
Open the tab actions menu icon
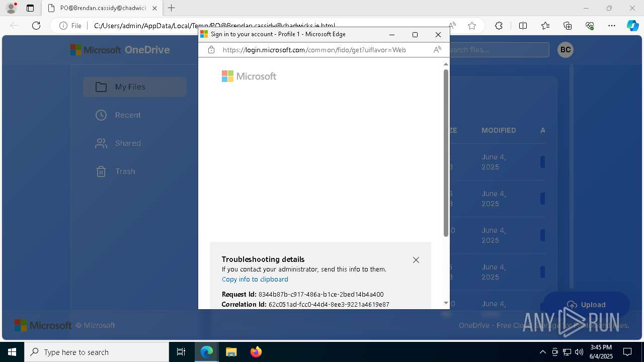click(30, 8)
